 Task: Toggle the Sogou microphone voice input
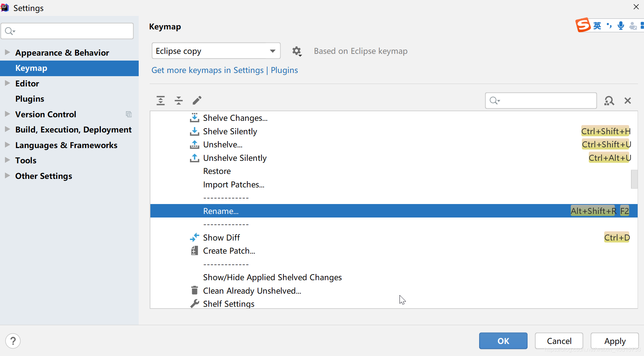(621, 26)
